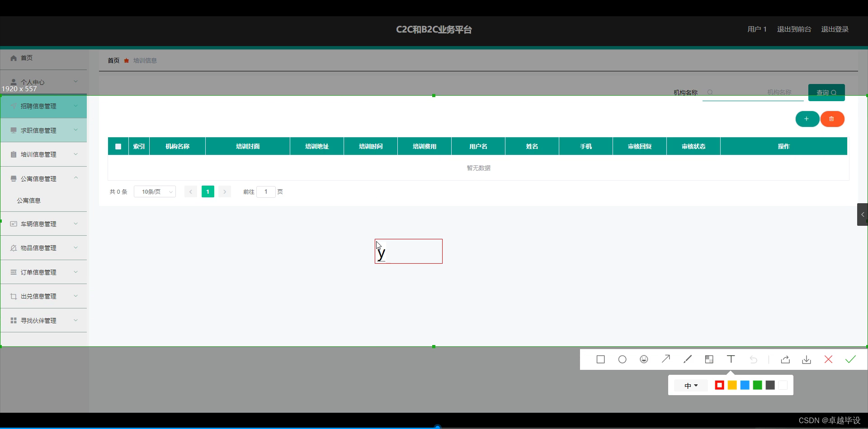
Task: Open the 10条/页 page size dropdown
Action: pos(155,191)
